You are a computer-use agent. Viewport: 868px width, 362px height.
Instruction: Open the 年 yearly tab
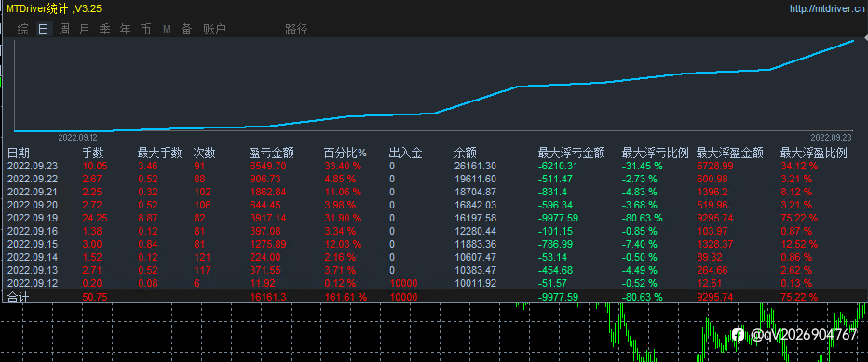tap(125, 30)
